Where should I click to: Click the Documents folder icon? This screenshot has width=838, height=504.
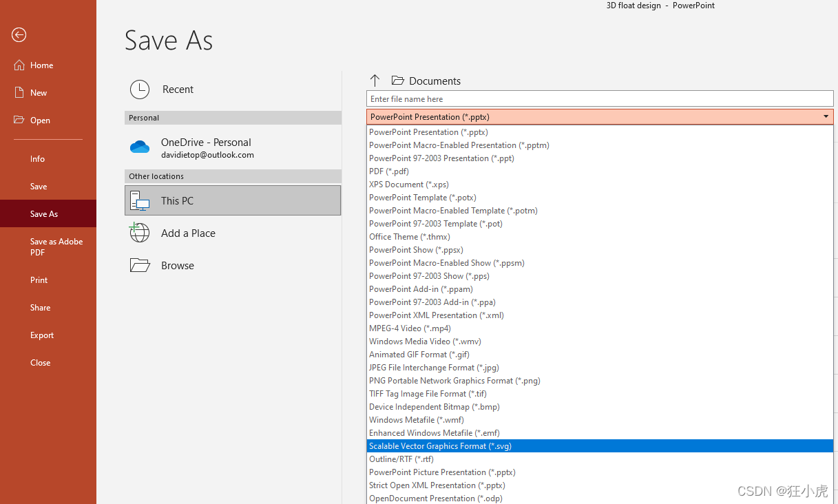[397, 81]
